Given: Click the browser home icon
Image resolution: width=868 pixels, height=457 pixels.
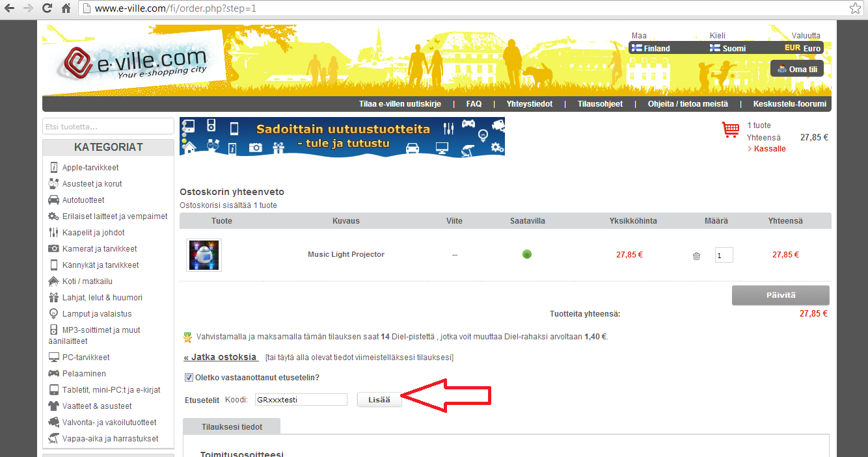Looking at the screenshot, I should pyautogui.click(x=66, y=9).
